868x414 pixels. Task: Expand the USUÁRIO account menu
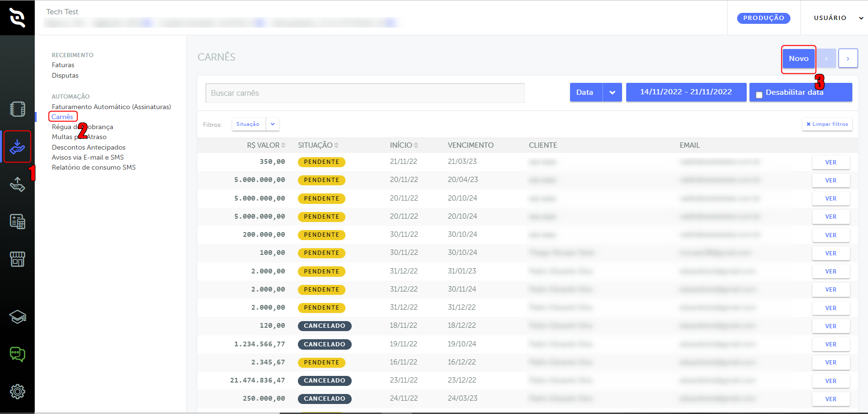click(x=838, y=18)
